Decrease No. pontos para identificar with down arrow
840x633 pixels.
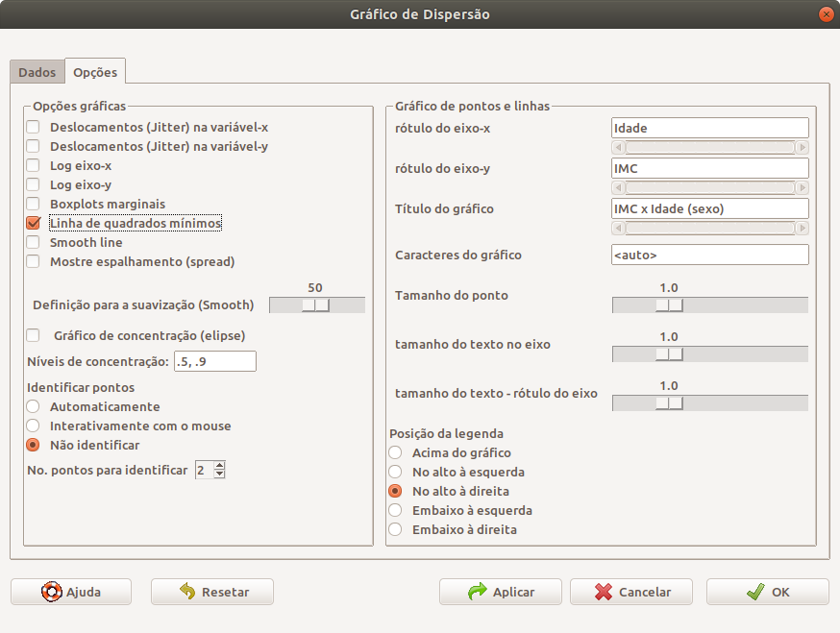coord(220,474)
